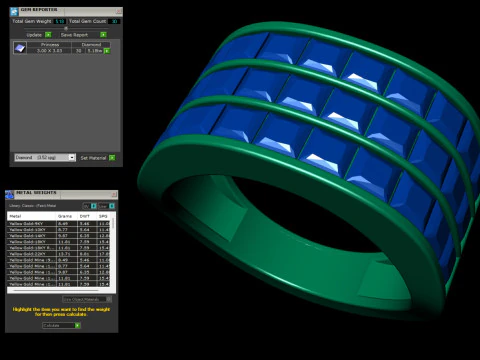Screen dimensions: 480x360
Task: Click the Metal Weights panel icon
Action: pyautogui.click(x=10, y=194)
